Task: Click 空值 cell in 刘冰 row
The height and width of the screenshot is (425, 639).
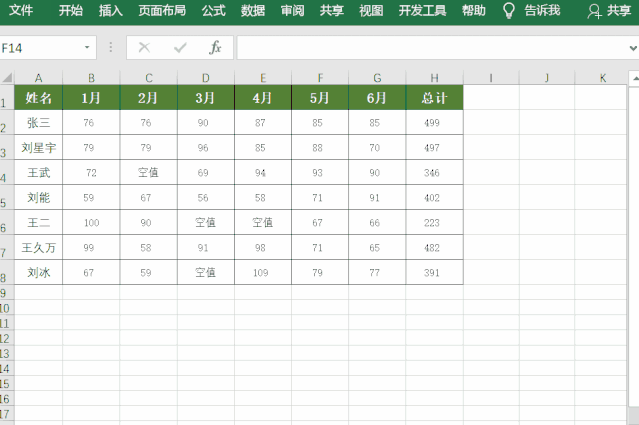Action: [206, 272]
